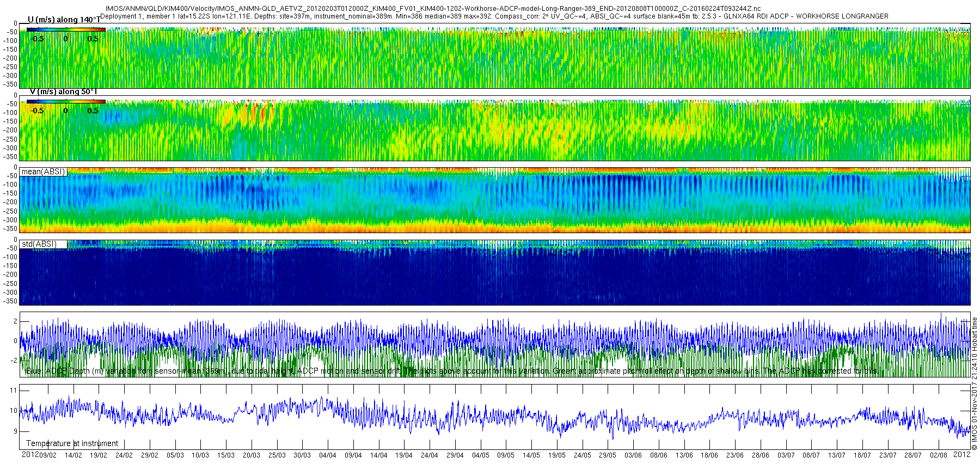Click the '29/04' date tick label

(x=455, y=455)
